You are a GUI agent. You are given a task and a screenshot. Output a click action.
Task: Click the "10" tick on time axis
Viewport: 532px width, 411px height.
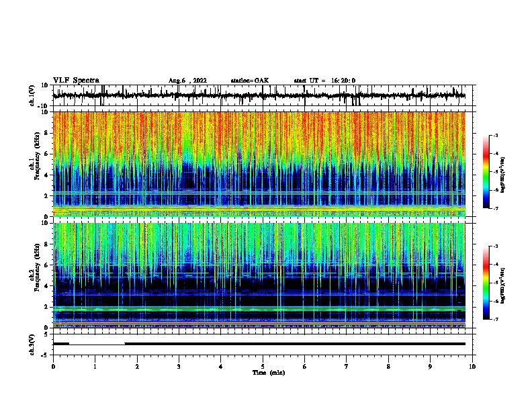coord(472,367)
